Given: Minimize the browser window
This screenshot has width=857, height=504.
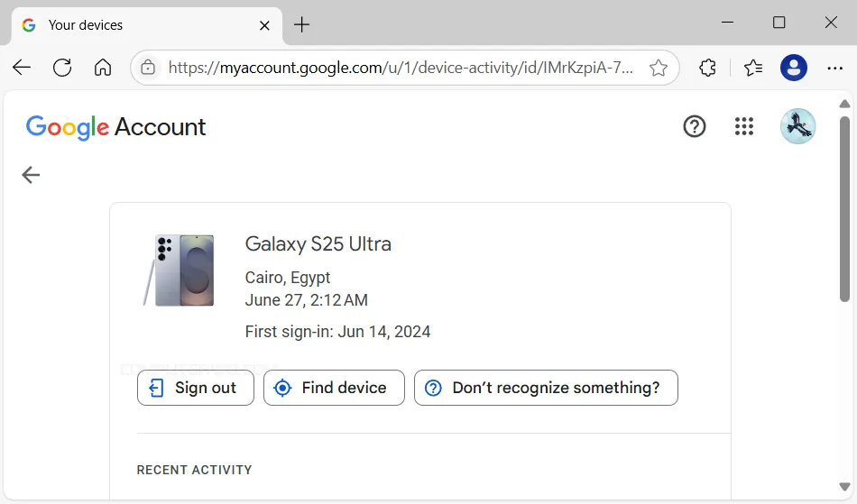Looking at the screenshot, I should coord(727,23).
